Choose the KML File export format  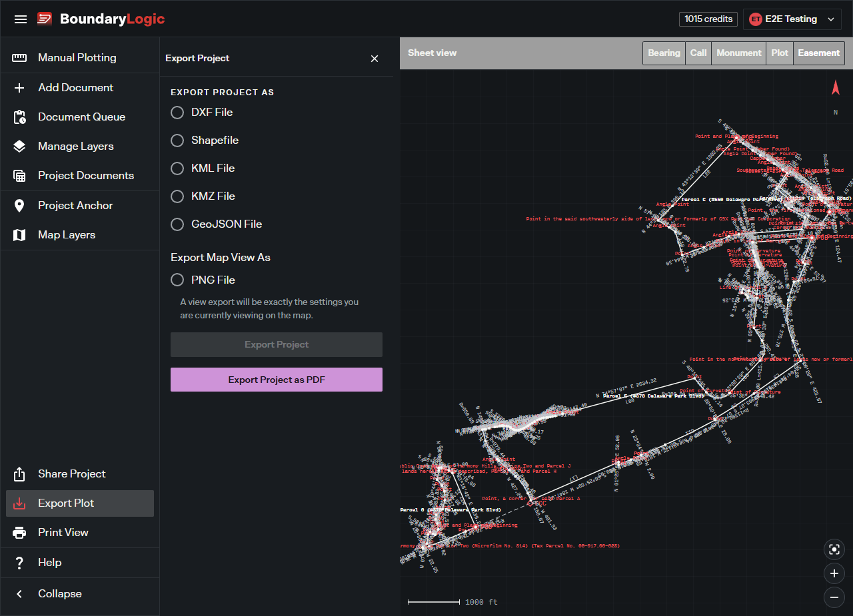pos(177,168)
